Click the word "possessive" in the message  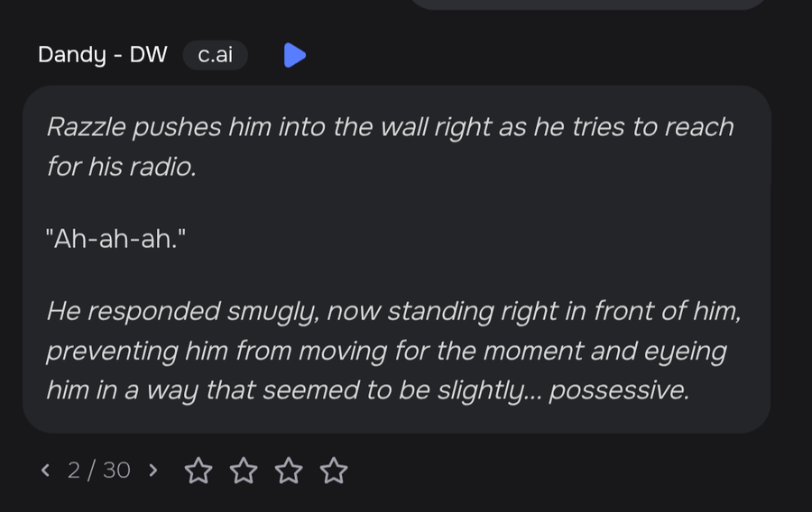point(619,390)
